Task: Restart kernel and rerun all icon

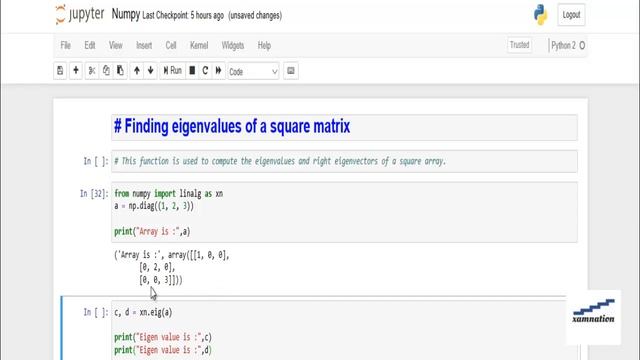Action: point(219,71)
